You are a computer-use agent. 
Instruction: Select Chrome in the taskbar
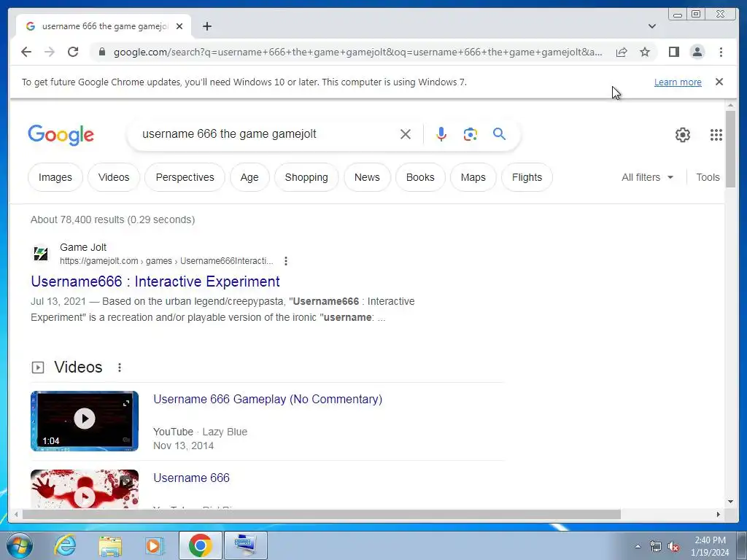pyautogui.click(x=200, y=545)
